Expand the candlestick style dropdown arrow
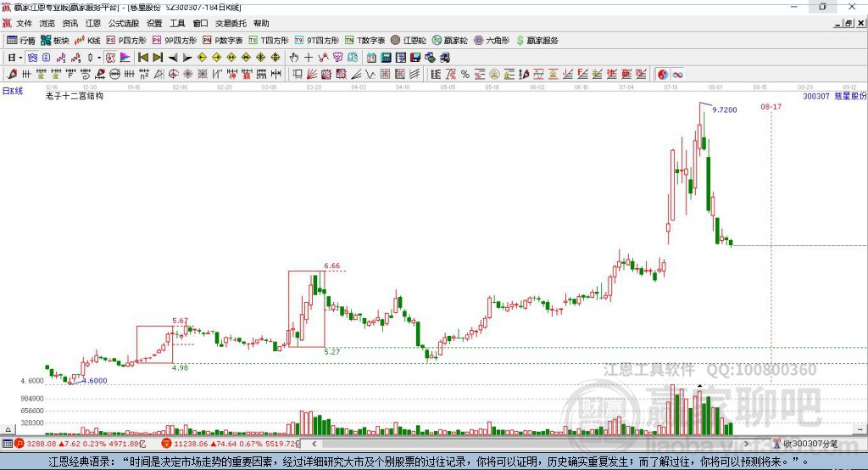This screenshot has width=868, height=470. [x=99, y=57]
